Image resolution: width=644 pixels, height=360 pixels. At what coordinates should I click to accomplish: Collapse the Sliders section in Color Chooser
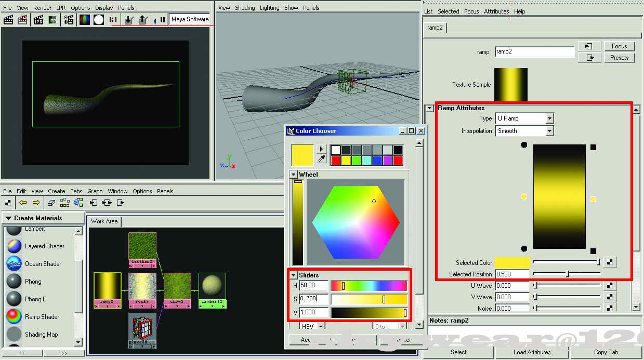coord(294,275)
